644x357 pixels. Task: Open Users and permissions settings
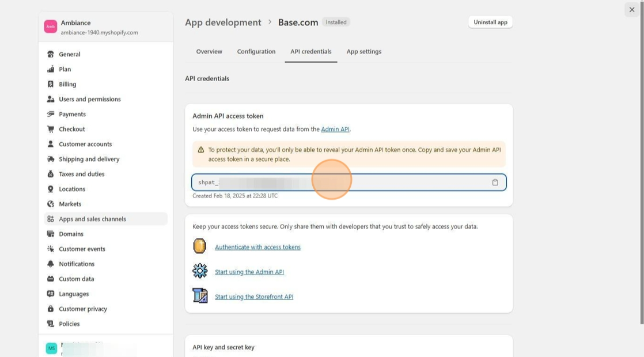[x=90, y=99]
